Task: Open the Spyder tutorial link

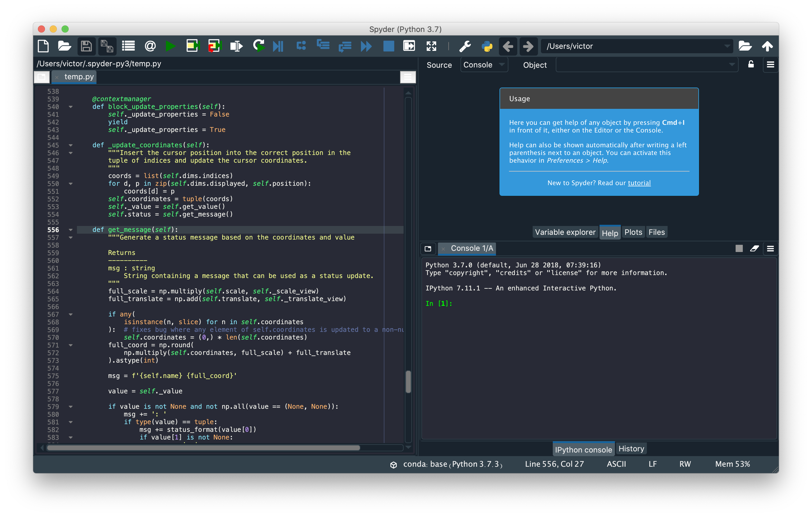Action: tap(639, 183)
